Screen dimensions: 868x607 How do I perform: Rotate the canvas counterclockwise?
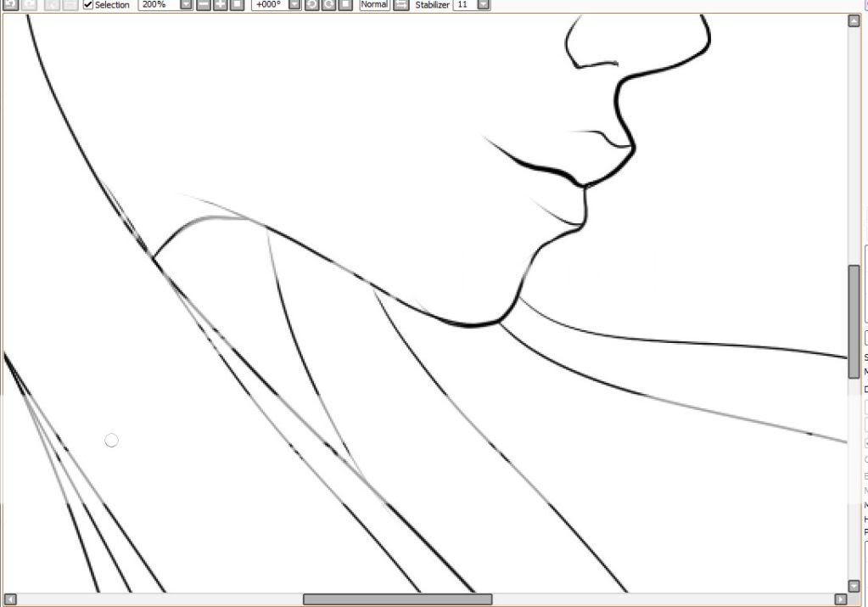tap(311, 4)
